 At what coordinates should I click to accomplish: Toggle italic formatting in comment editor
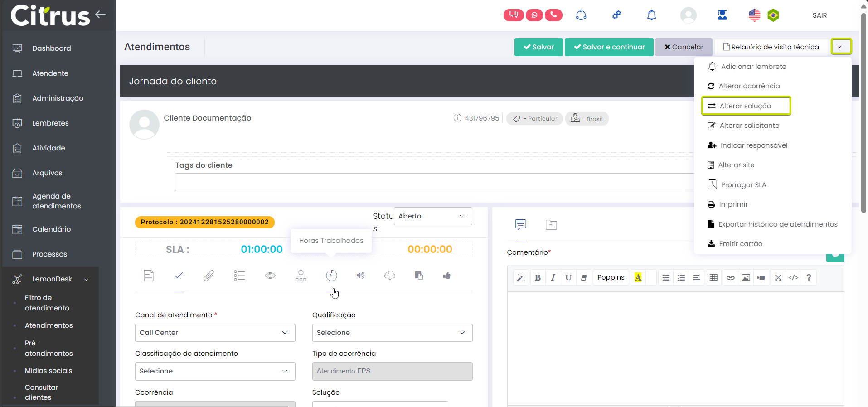[x=553, y=278]
